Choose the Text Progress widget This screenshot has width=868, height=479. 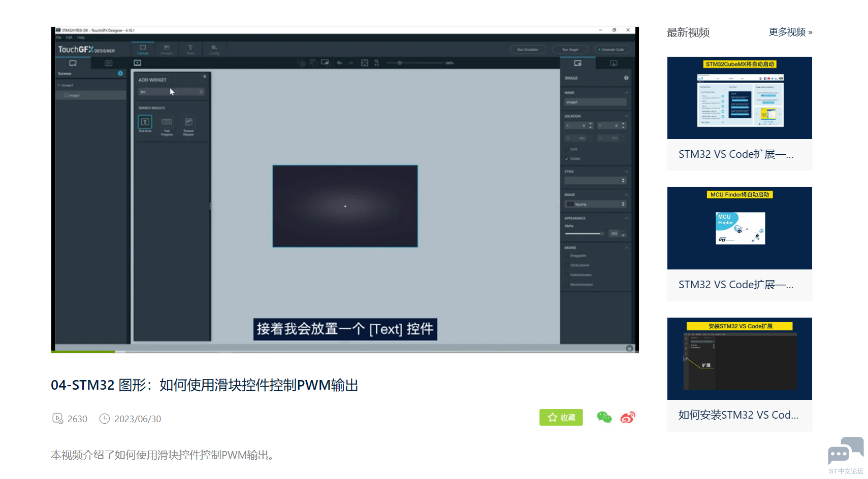[167, 126]
